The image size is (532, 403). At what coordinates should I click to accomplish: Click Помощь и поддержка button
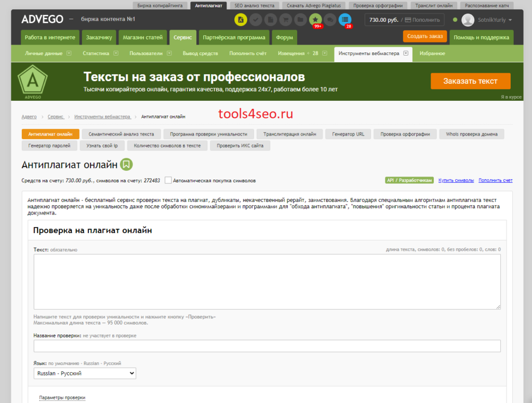pos(482,37)
